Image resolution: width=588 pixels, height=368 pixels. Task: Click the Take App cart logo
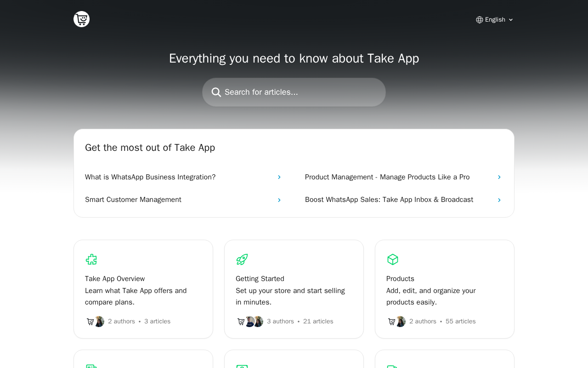[x=81, y=19]
